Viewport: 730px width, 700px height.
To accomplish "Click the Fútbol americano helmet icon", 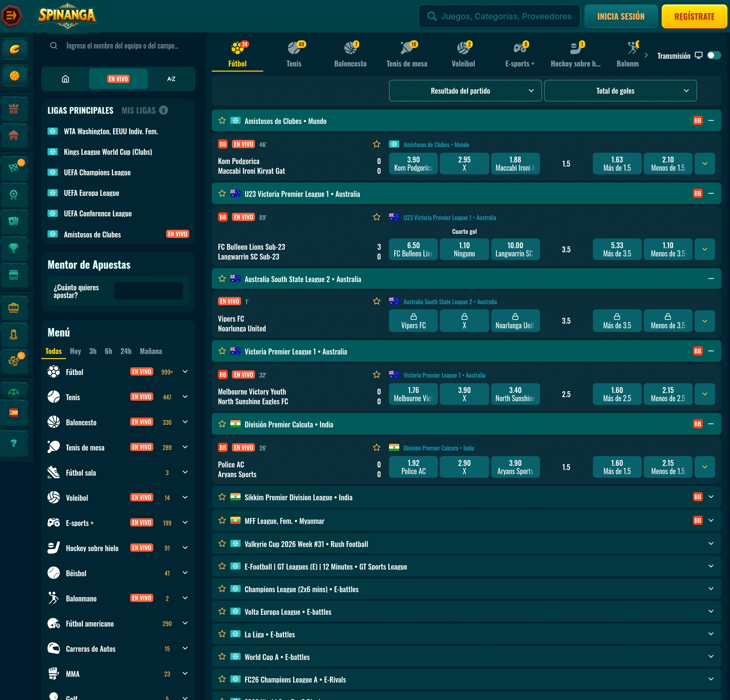I will (54, 623).
